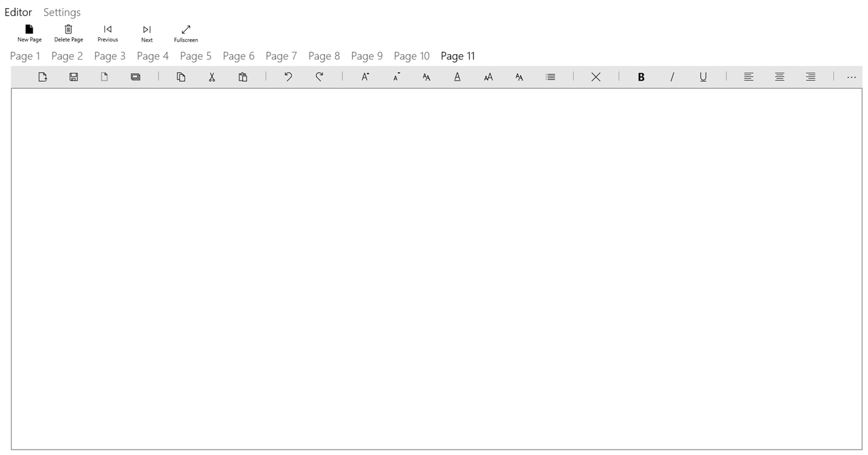
Task: Increase the font size with the A+ icon
Action: coord(365,76)
